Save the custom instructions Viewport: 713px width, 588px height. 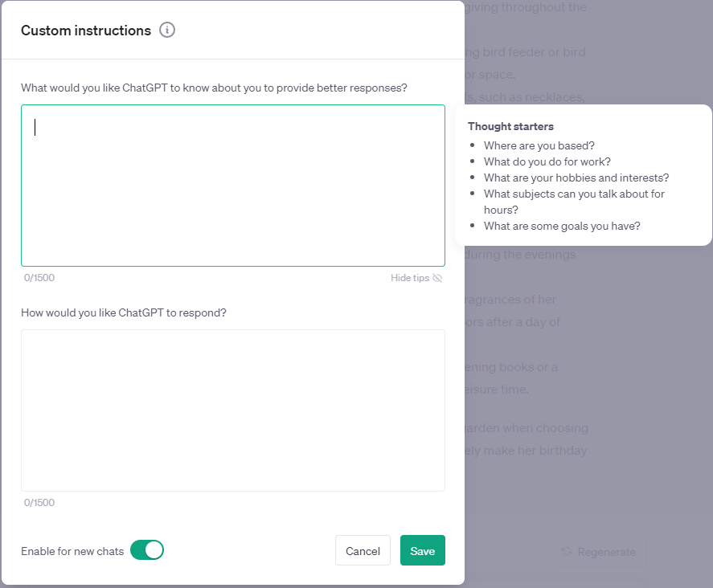(422, 550)
